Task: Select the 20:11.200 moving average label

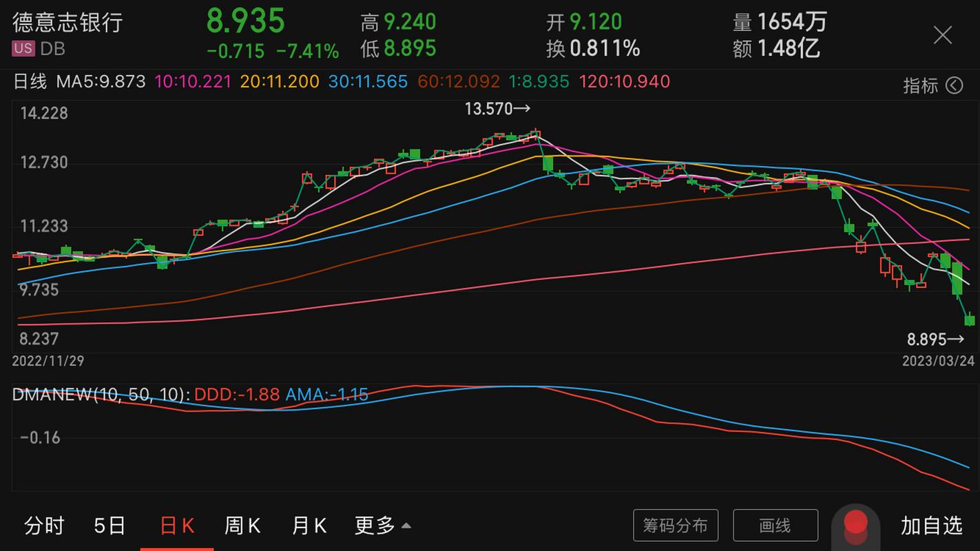Action: (280, 82)
